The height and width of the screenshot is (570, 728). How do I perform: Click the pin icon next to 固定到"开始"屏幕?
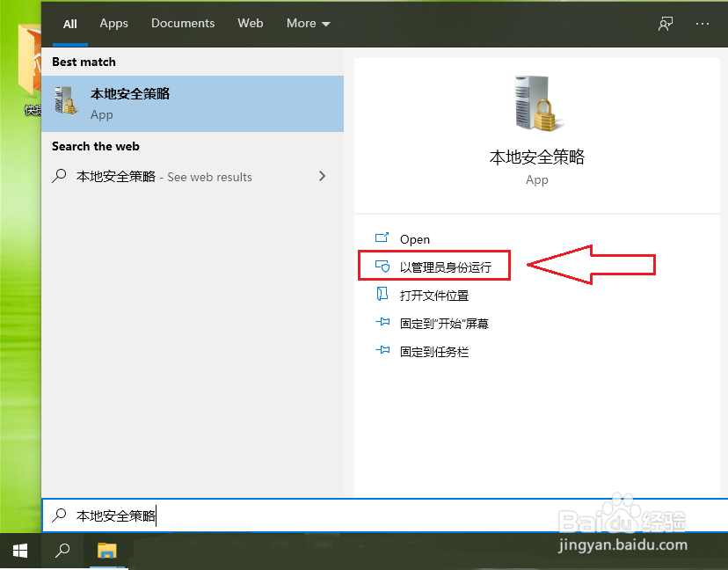382,323
